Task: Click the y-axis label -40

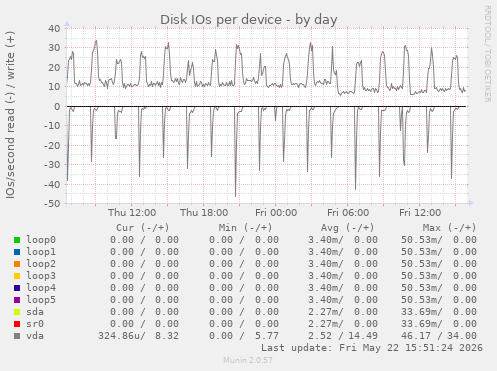Action: (52, 184)
